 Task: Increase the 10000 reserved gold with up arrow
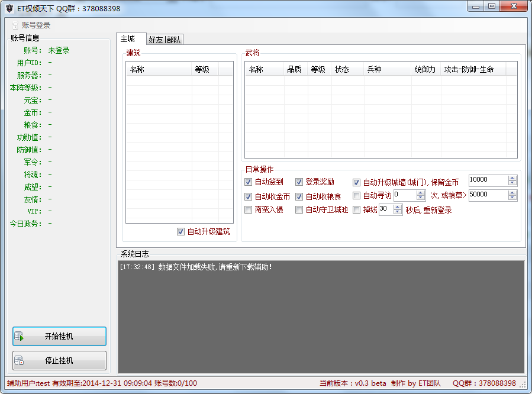512,179
